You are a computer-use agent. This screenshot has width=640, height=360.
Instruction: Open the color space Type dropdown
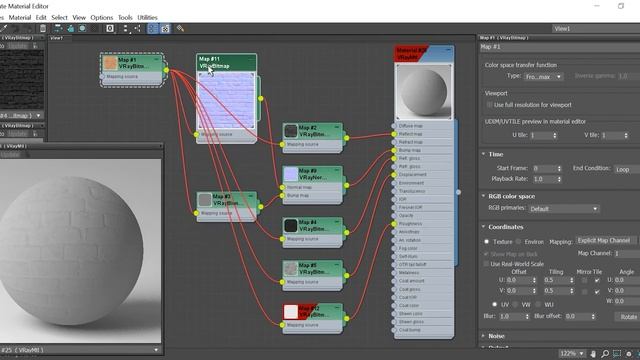coord(543,76)
